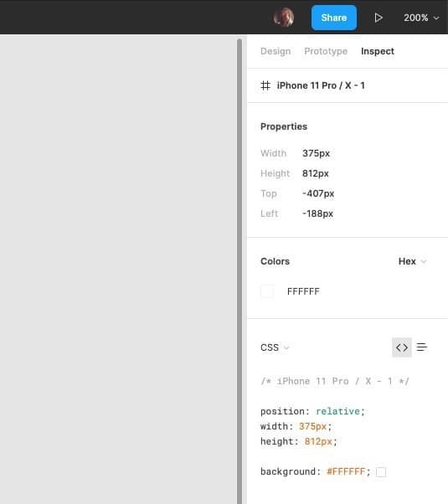Click the small swatch next to background CSS
This screenshot has width=448, height=504.
(x=381, y=472)
